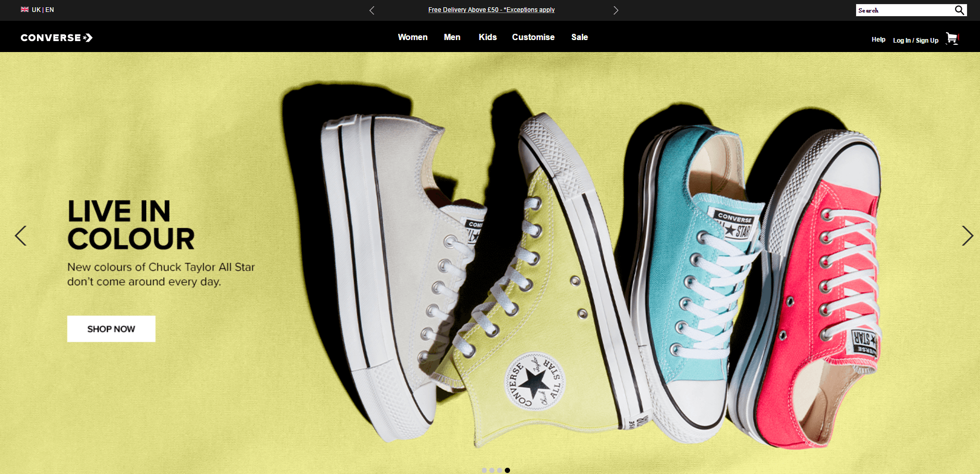This screenshot has width=980, height=474.
Task: Select the first carousel dot
Action: (484, 470)
